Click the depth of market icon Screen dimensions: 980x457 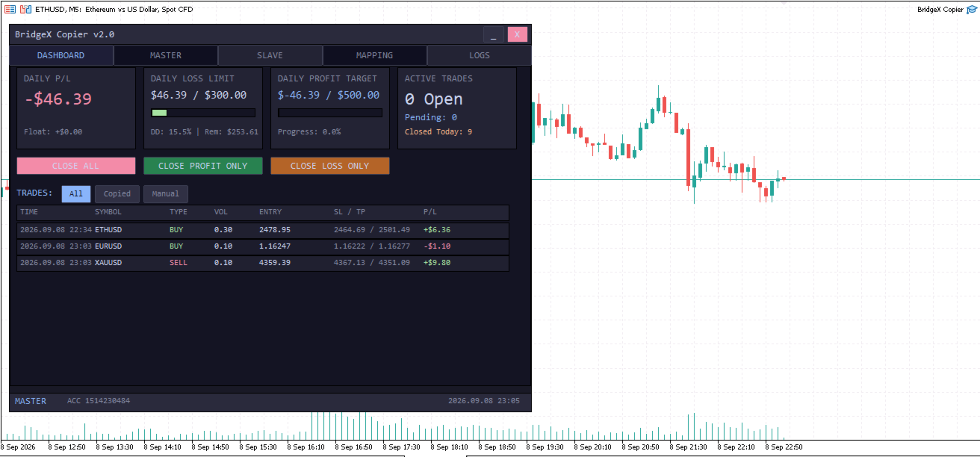coord(10,9)
